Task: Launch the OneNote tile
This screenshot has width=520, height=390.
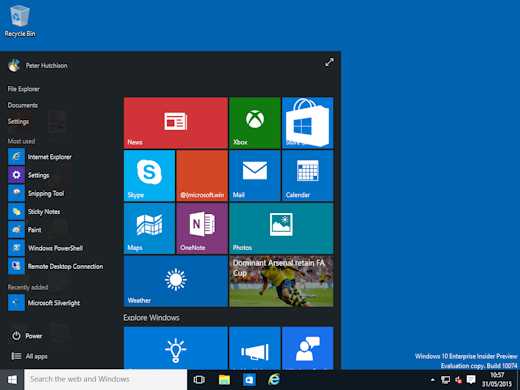Action: point(202,228)
